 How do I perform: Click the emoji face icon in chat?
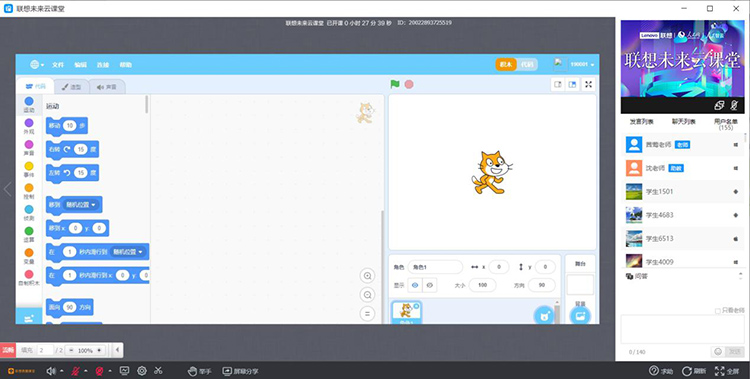pyautogui.click(x=717, y=352)
